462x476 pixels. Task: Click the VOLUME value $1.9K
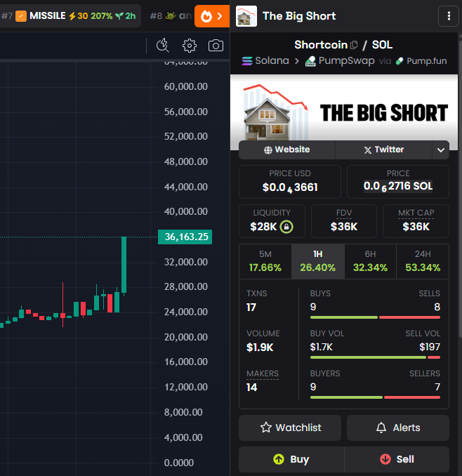coord(260,348)
